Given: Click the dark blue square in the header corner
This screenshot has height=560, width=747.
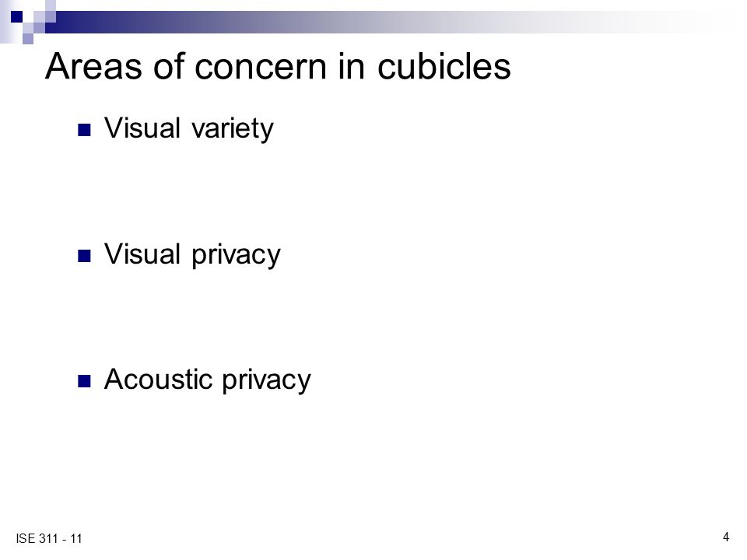Looking at the screenshot, I should (x=16, y=16).
